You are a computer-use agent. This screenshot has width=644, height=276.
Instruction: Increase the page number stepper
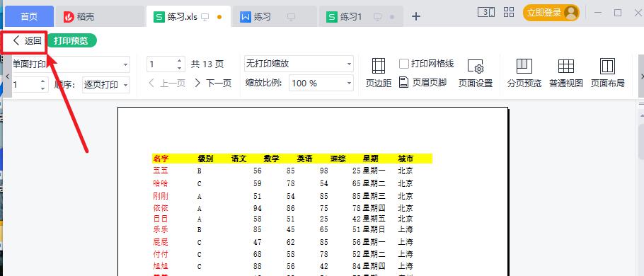tap(179, 60)
